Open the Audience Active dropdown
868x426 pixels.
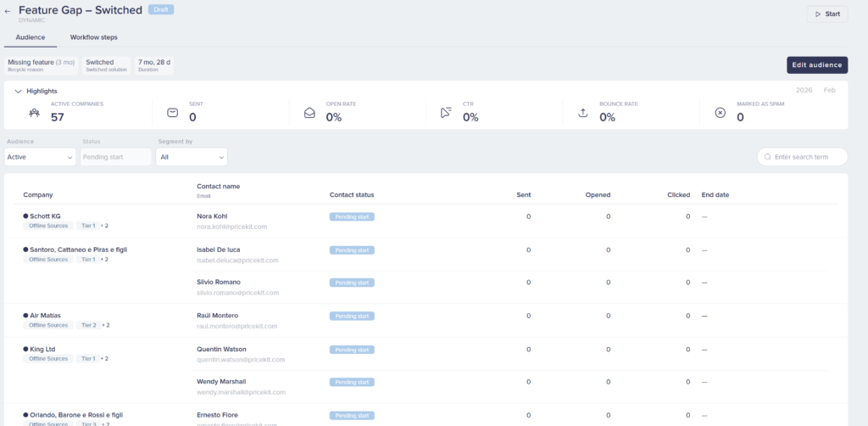click(x=40, y=157)
